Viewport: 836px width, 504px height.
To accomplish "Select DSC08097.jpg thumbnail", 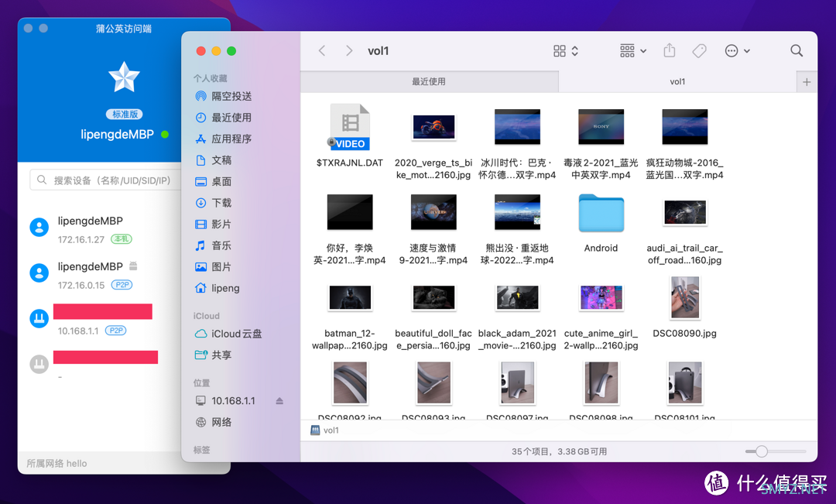I will pyautogui.click(x=517, y=383).
